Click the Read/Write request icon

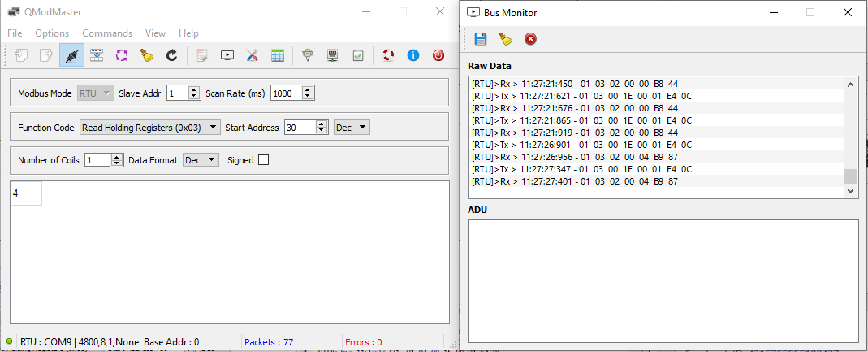[97, 55]
